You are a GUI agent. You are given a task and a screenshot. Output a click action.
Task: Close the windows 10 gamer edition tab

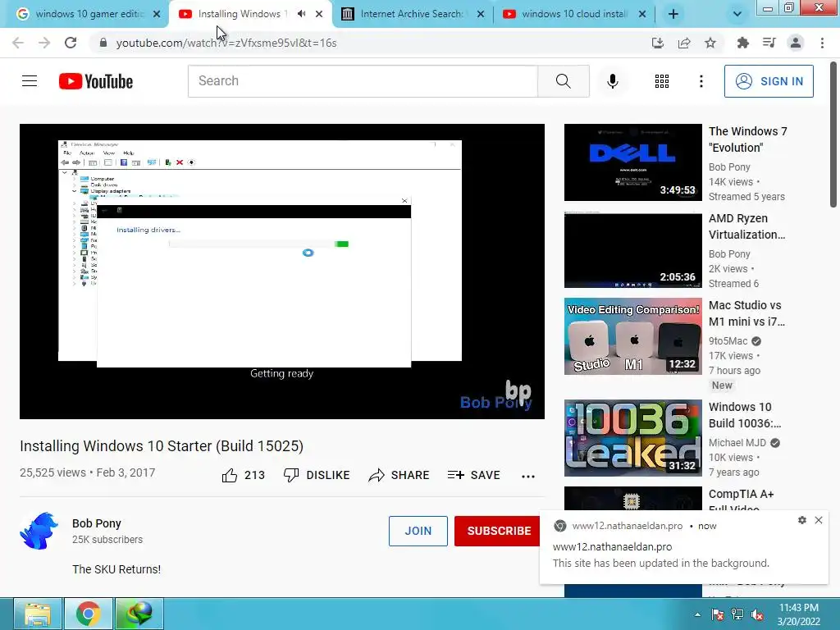point(157,15)
